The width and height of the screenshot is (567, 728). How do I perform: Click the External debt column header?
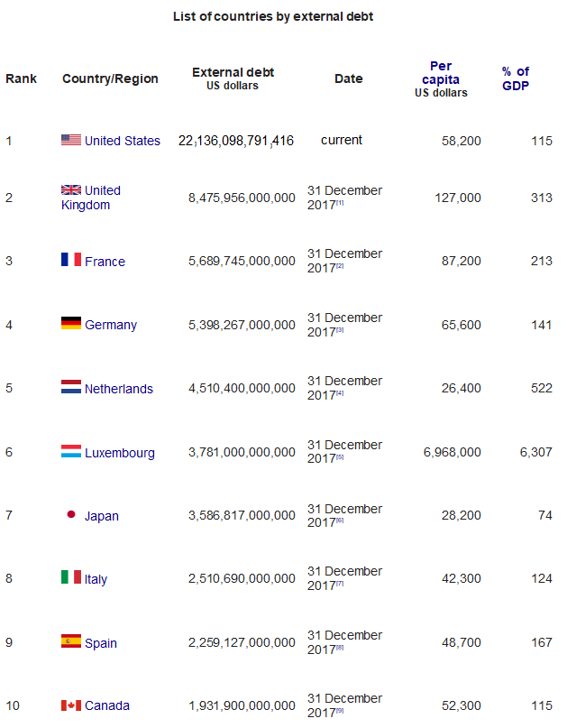pos(233,72)
